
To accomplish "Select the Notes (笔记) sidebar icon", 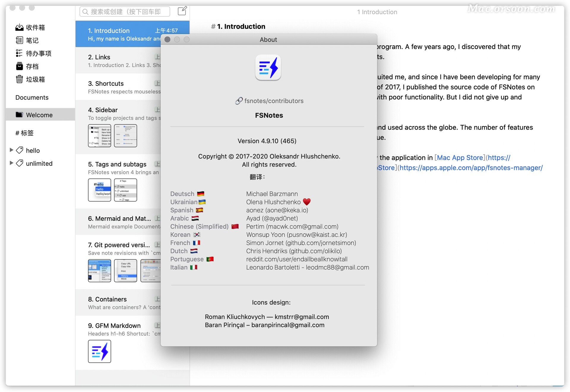I will 19,40.
